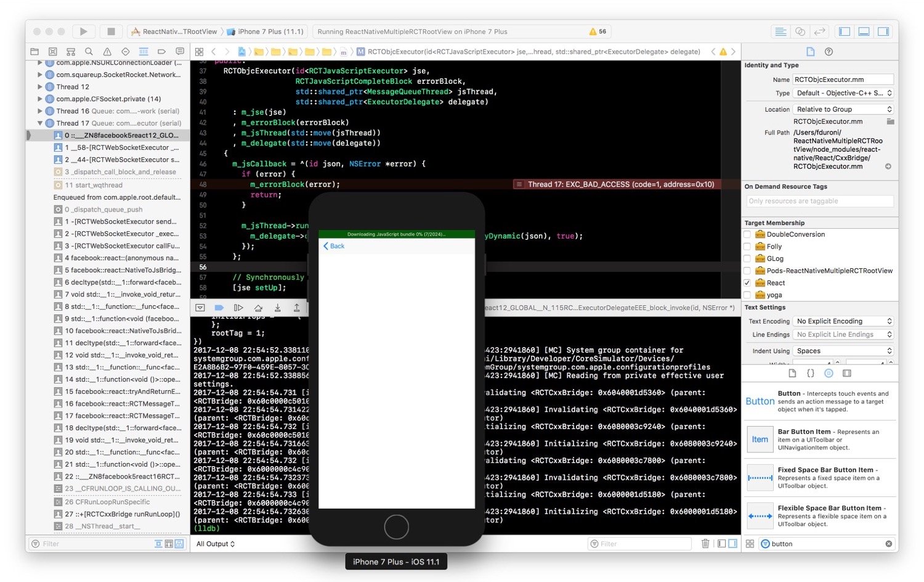Screen dimensions: 924x582
Task: Click the EXC_BAD_ACCESS error annotation
Action: click(617, 184)
